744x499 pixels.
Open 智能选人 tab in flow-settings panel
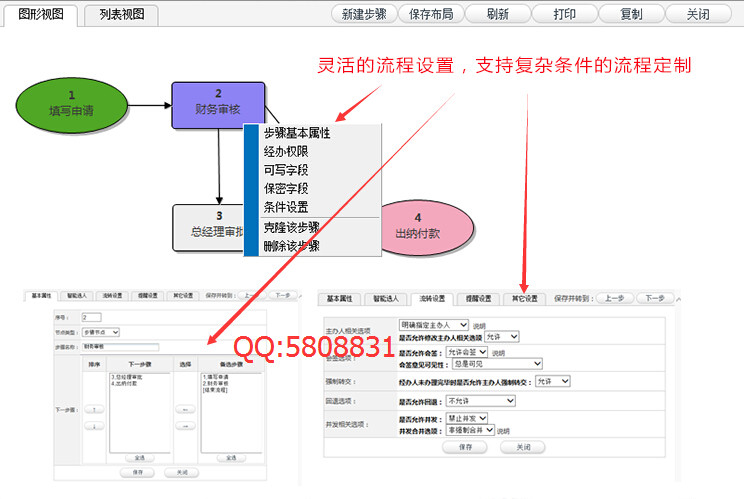click(x=386, y=299)
